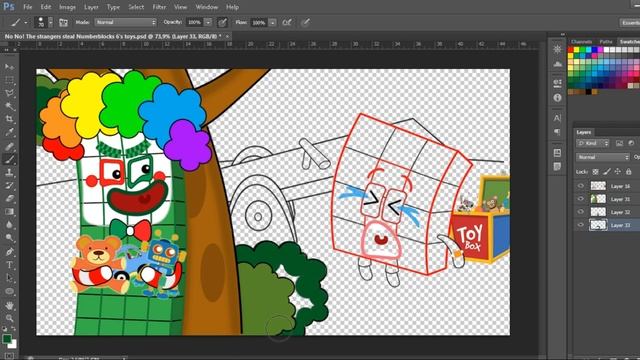Select the Move tool
Image resolution: width=640 pixels, height=360 pixels.
pyautogui.click(x=9, y=67)
